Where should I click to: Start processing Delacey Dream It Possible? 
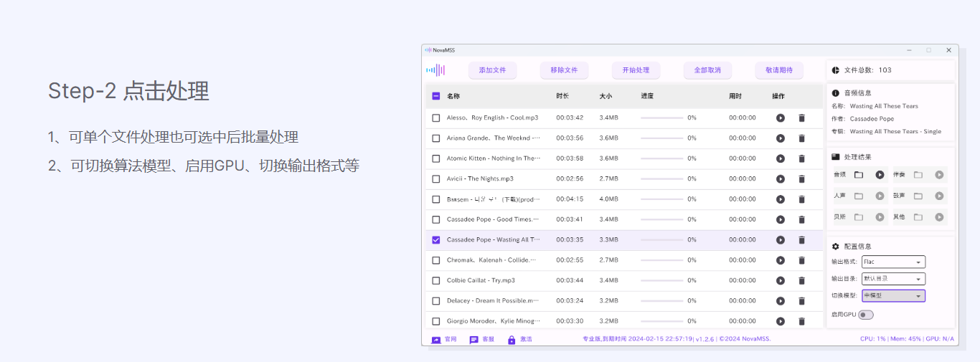pyautogui.click(x=780, y=301)
